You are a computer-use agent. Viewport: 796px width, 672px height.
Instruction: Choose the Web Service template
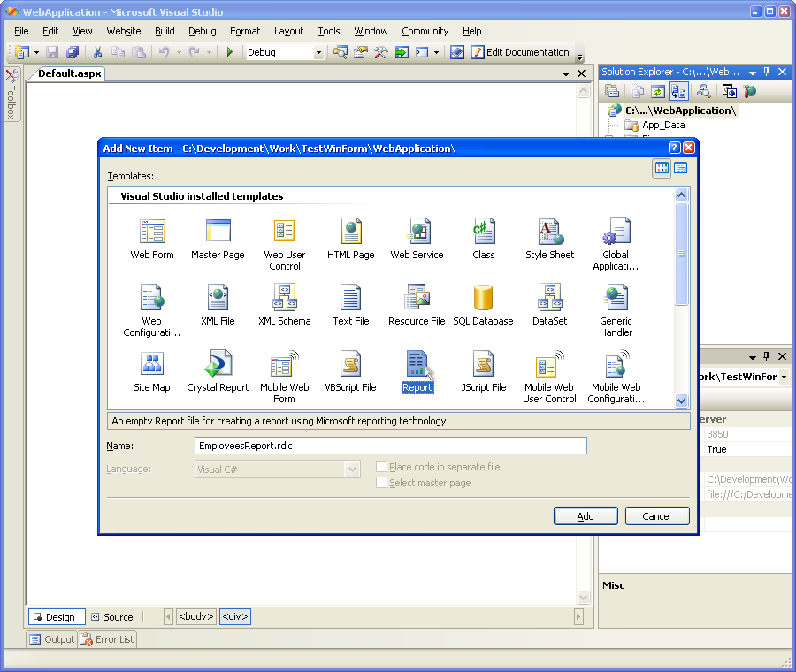[x=417, y=233]
